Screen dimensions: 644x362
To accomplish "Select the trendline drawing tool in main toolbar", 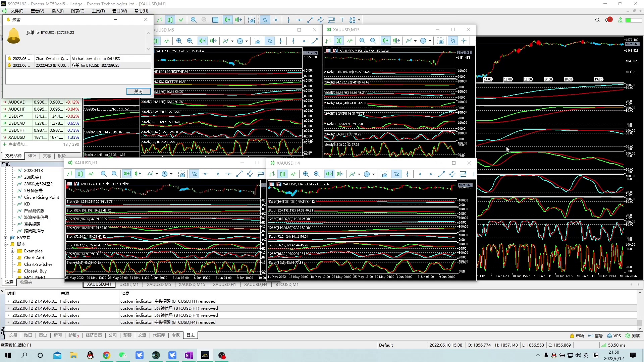I will [x=310, y=20].
